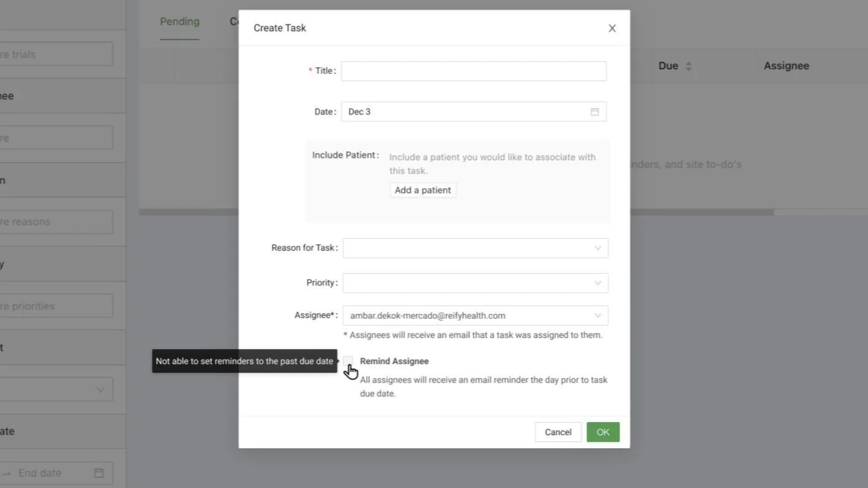Click the horizontal table scrollbar

(456, 213)
